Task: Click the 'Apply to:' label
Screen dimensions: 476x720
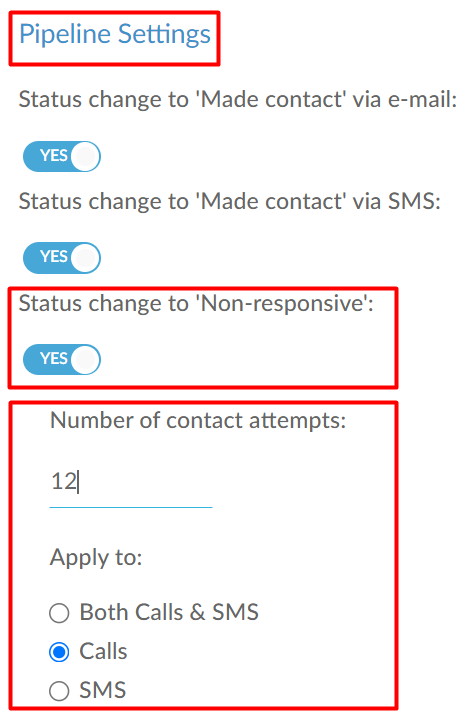Action: click(x=96, y=558)
